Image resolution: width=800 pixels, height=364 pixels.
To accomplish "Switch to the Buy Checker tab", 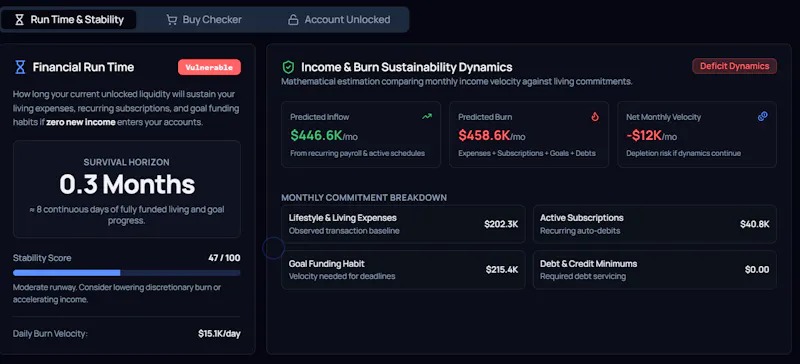I will point(204,20).
